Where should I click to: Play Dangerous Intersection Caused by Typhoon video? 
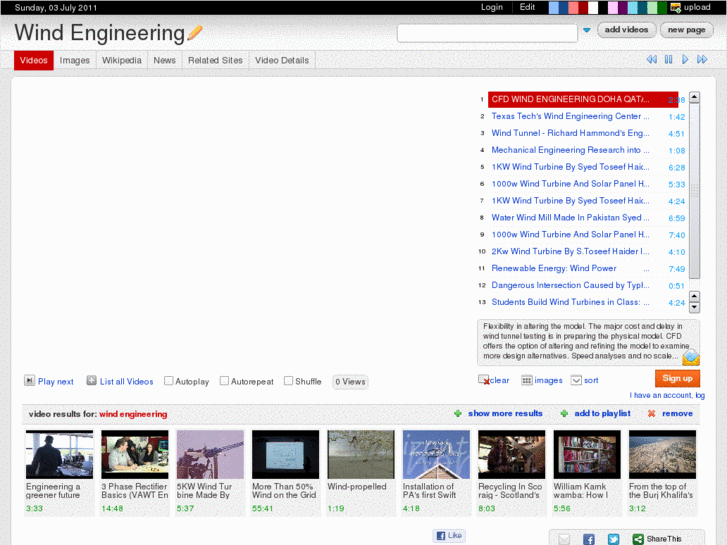pos(570,285)
